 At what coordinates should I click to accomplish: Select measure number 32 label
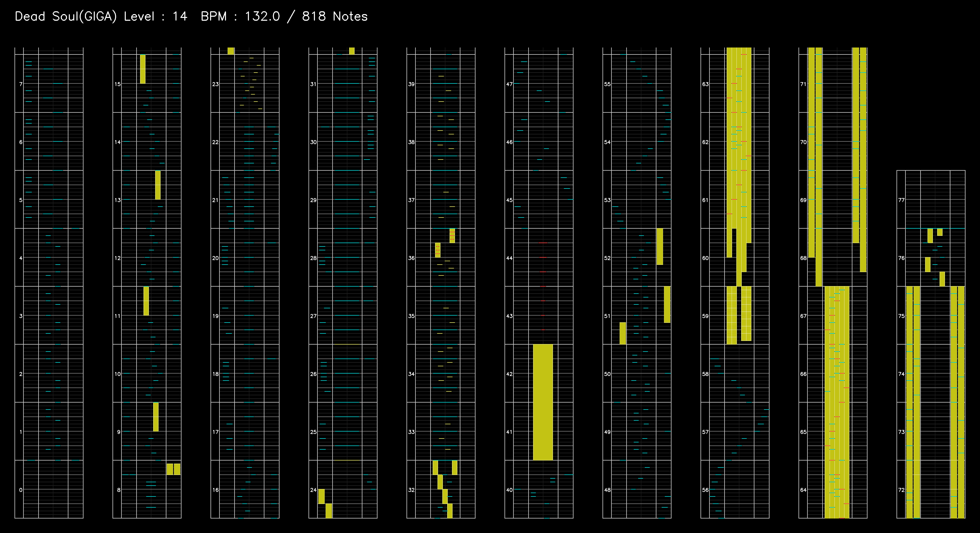[x=411, y=490]
